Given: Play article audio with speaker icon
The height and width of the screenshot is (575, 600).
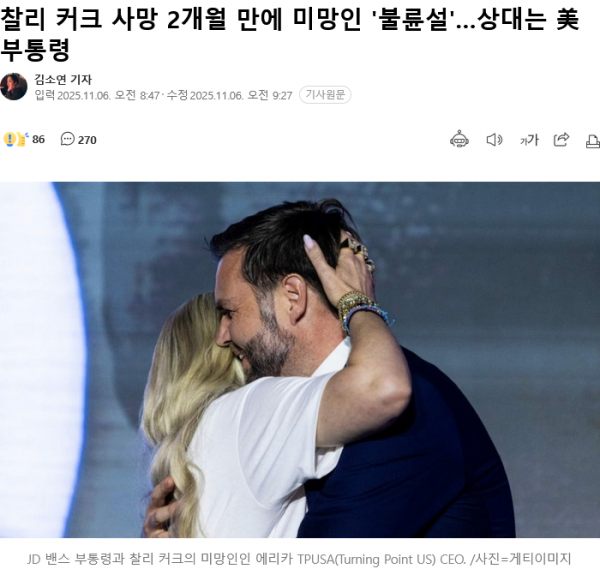Looking at the screenshot, I should pos(494,140).
